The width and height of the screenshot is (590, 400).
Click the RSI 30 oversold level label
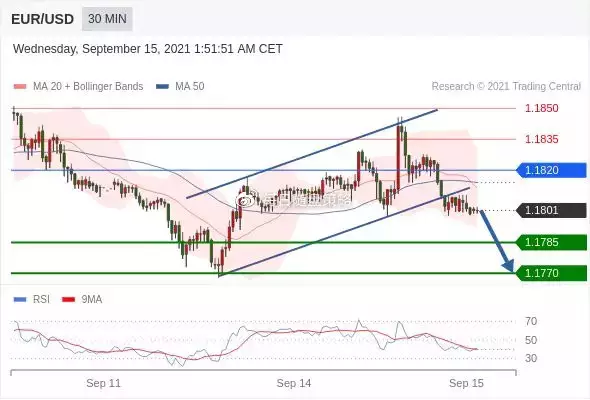coord(531,358)
